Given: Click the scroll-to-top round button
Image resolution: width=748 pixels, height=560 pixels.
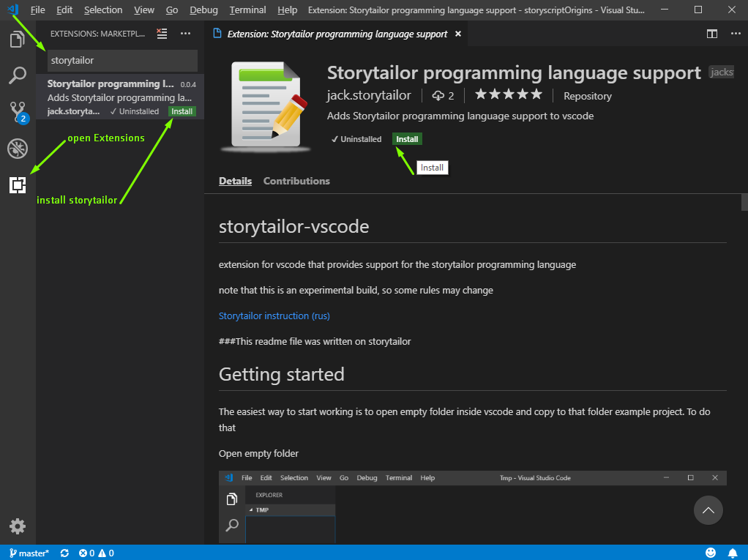Looking at the screenshot, I should click(708, 510).
